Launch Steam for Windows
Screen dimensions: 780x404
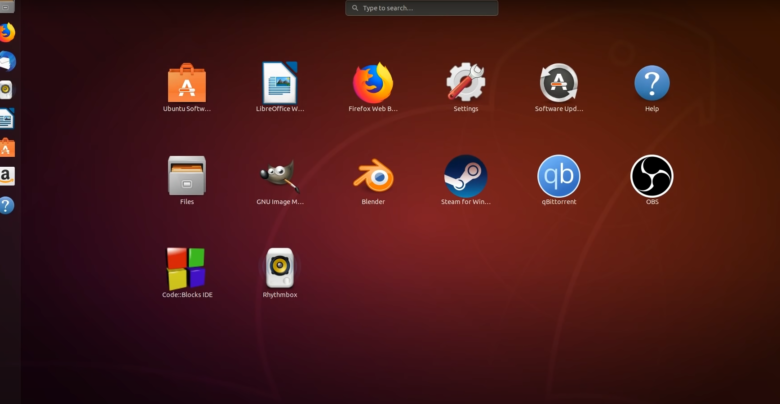coord(466,176)
